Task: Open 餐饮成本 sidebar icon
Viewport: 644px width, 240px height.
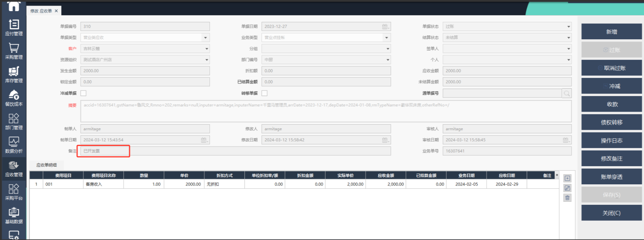Action: click(14, 98)
